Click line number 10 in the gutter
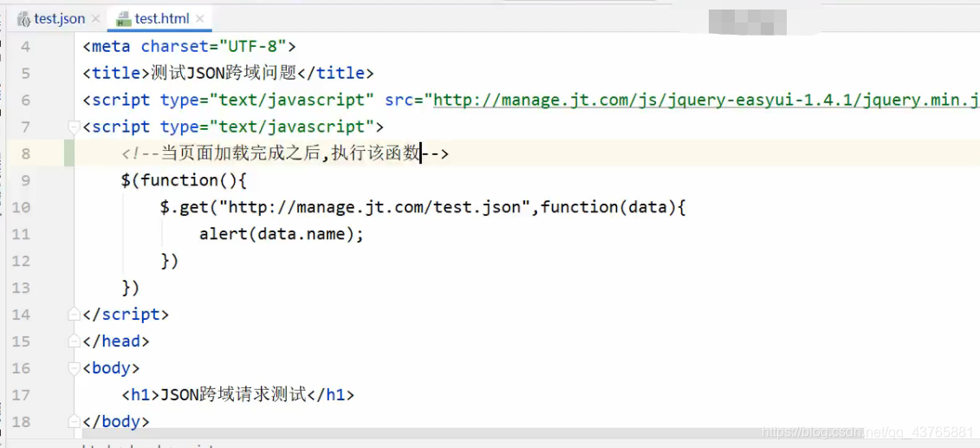980x448 pixels. (21, 207)
